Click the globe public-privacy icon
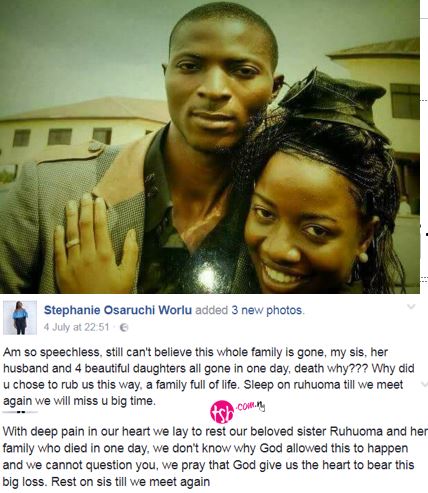Image resolution: width=428 pixels, height=493 pixels. pyautogui.click(x=124, y=328)
